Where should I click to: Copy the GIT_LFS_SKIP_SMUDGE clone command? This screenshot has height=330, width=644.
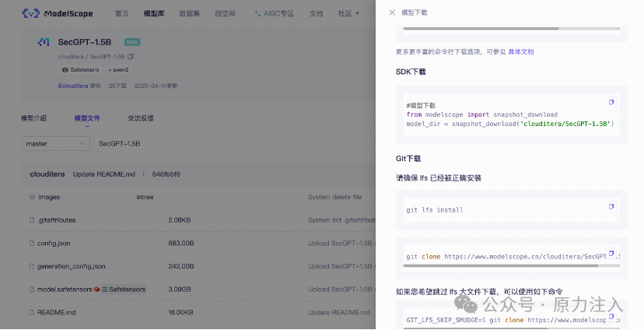point(611,317)
